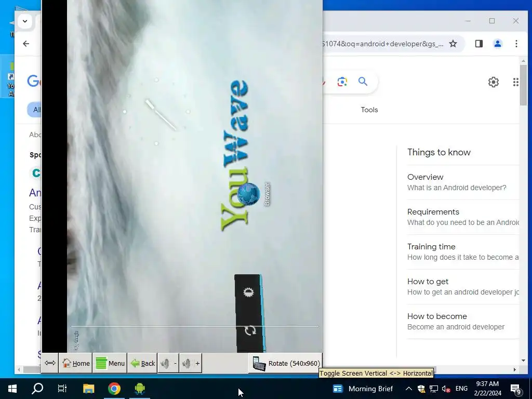Click the scrollbar down arrow in Chrome
Screen dimensions: 532x399
pyautogui.click(x=523, y=361)
